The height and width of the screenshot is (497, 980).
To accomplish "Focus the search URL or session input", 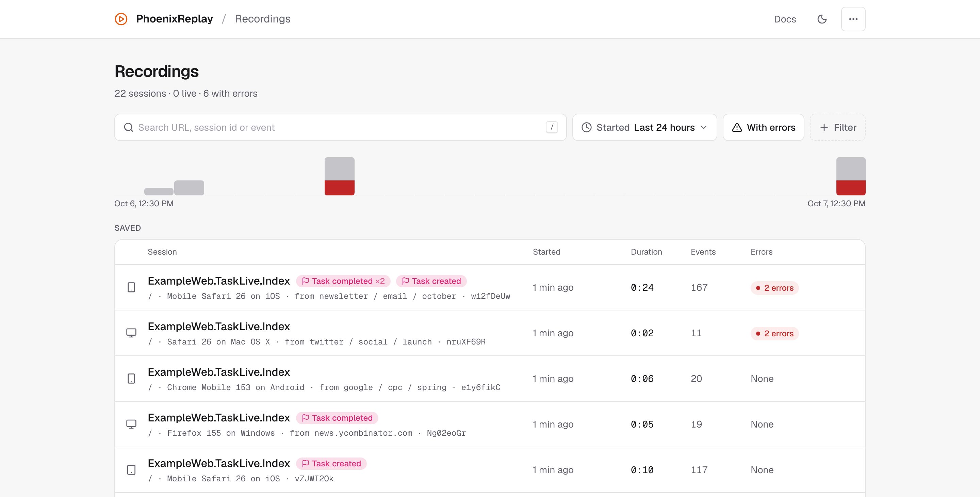I will [341, 128].
